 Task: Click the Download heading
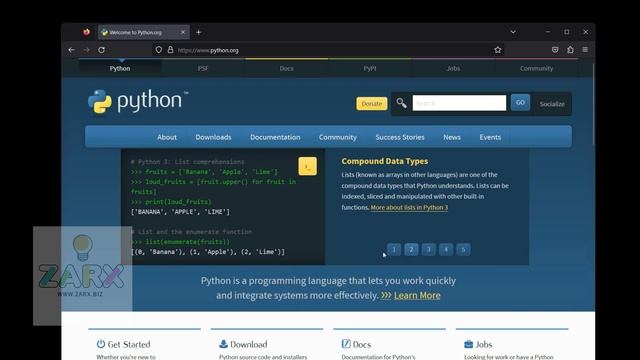(x=249, y=344)
